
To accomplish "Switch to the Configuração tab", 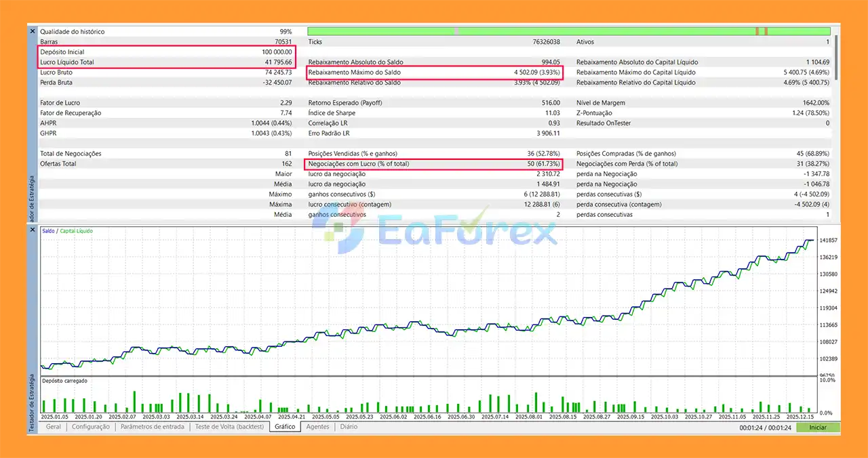I will click(x=91, y=427).
